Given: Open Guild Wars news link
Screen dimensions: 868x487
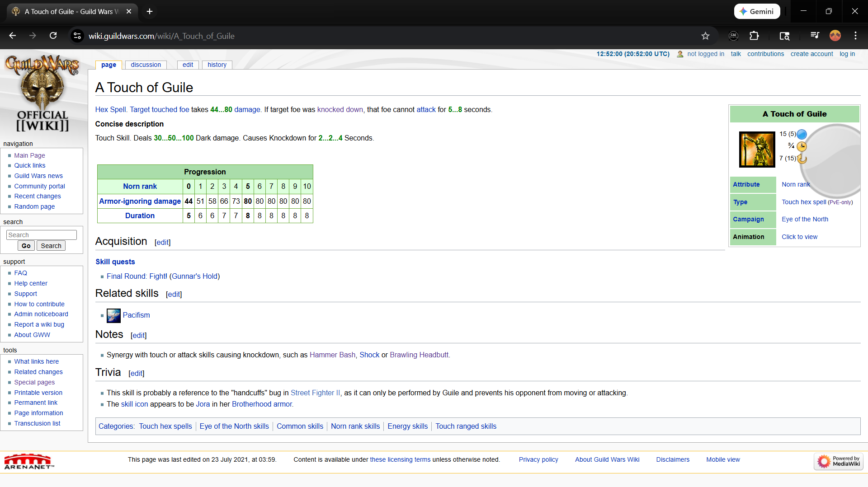Looking at the screenshot, I should 38,176.
